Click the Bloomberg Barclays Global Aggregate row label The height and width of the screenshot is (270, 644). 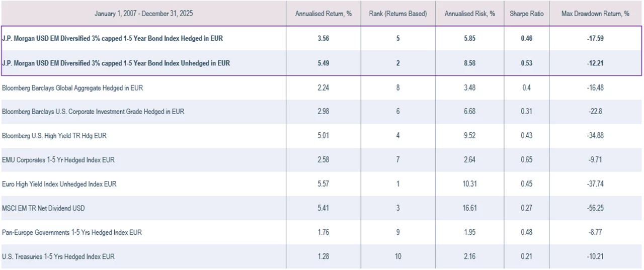point(72,88)
